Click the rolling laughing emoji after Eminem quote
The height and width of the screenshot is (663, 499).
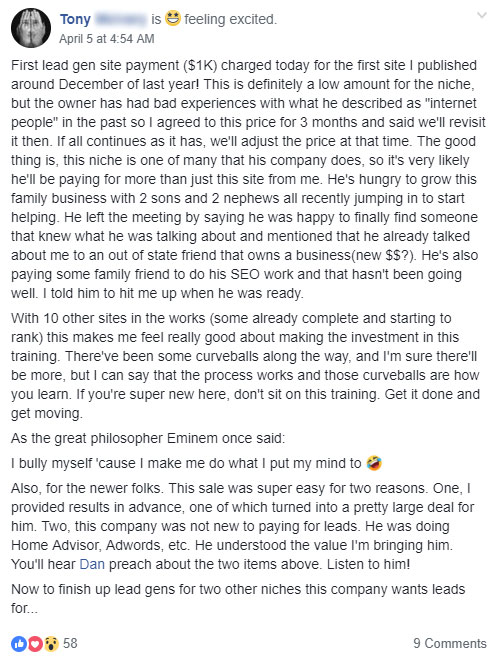tap(374, 463)
